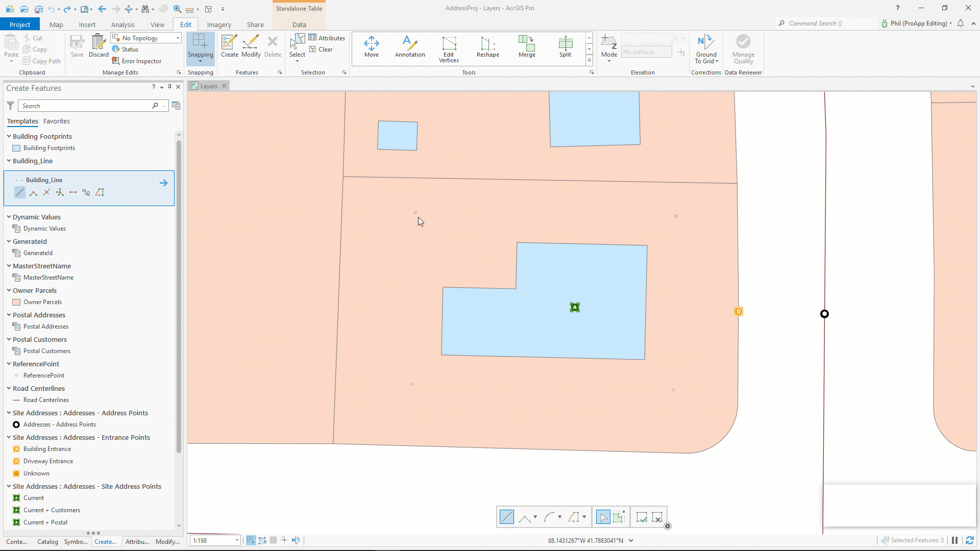Activate the Edit Vertices tool
The width and height of the screenshot is (980, 551).
point(448,48)
